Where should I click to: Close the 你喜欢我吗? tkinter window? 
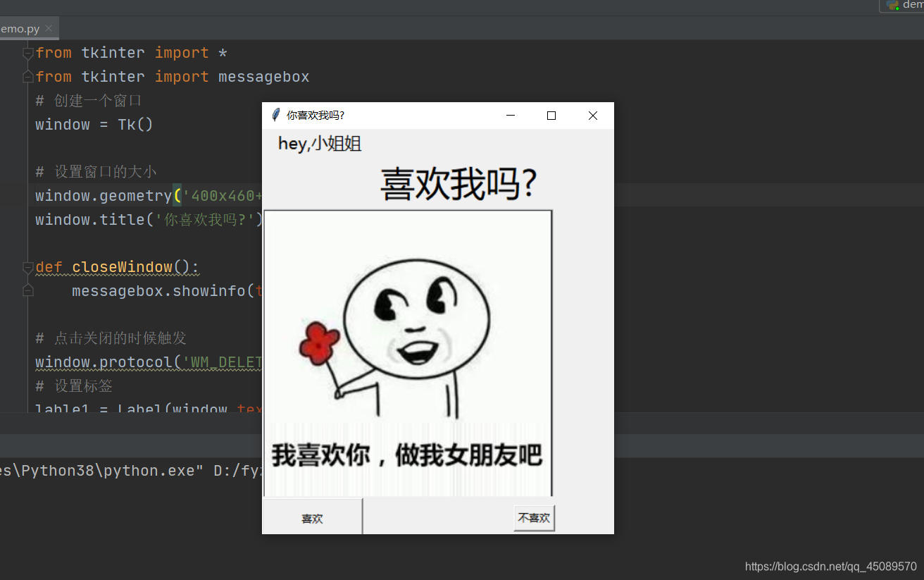[x=593, y=116]
